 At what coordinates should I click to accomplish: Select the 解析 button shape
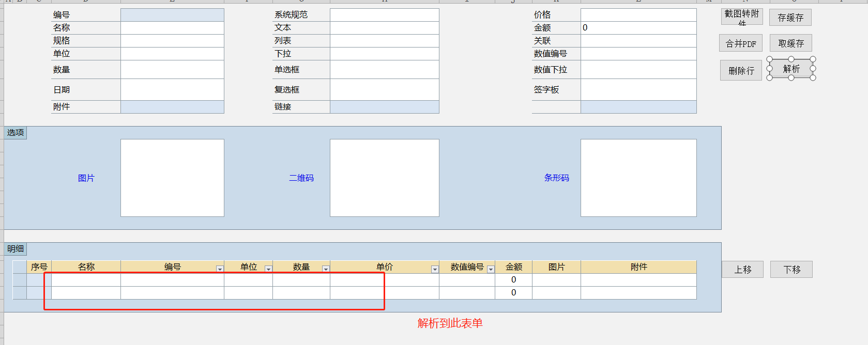[791, 69]
